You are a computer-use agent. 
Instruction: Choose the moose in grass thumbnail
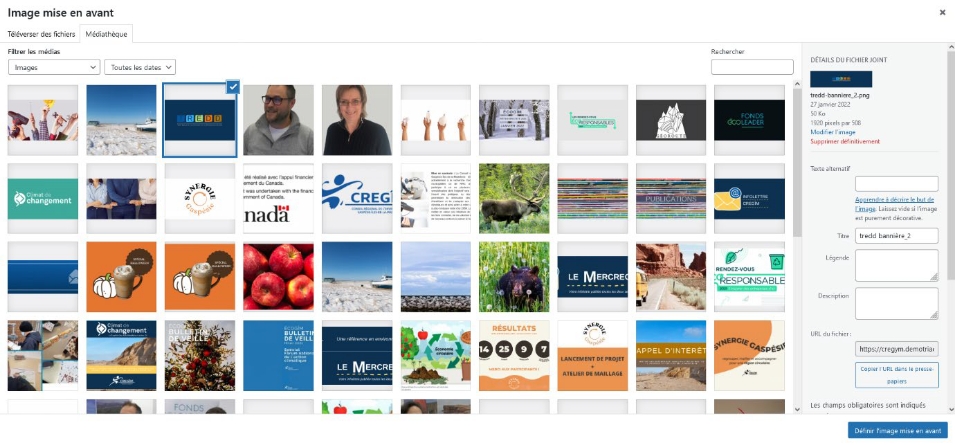click(x=514, y=198)
